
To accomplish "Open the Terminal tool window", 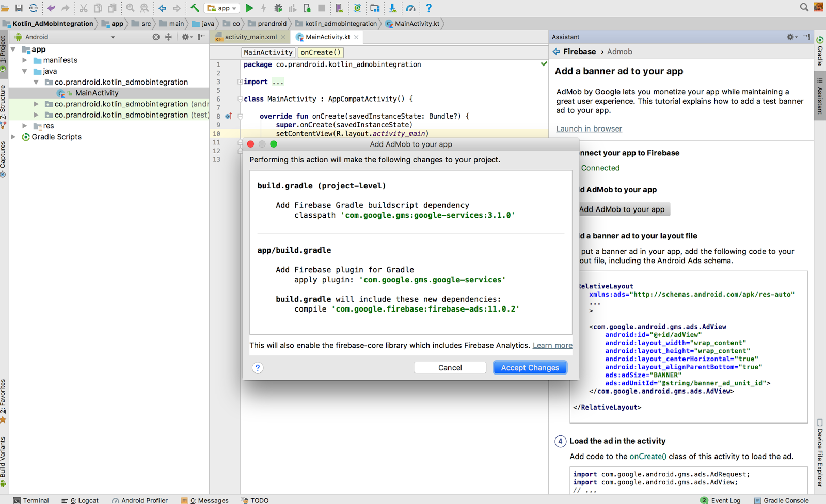I will tap(31, 500).
